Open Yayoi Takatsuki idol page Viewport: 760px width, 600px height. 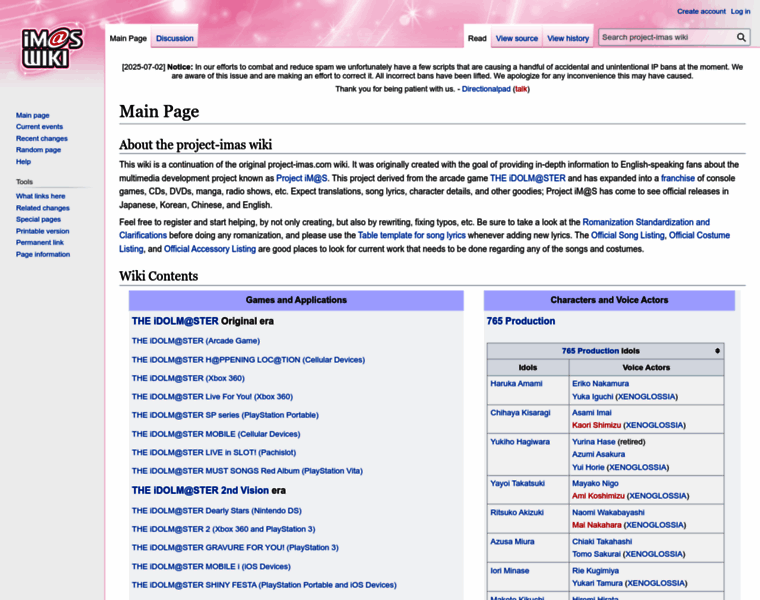(x=517, y=484)
